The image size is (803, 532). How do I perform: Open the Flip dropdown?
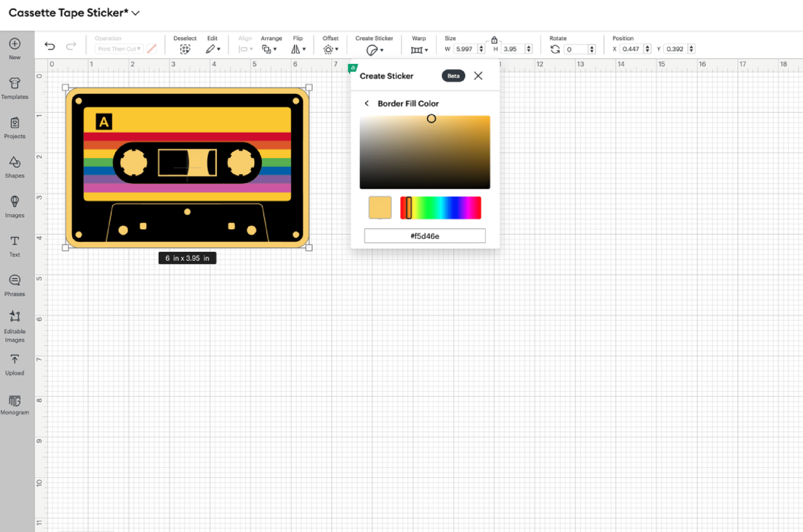tap(298, 49)
